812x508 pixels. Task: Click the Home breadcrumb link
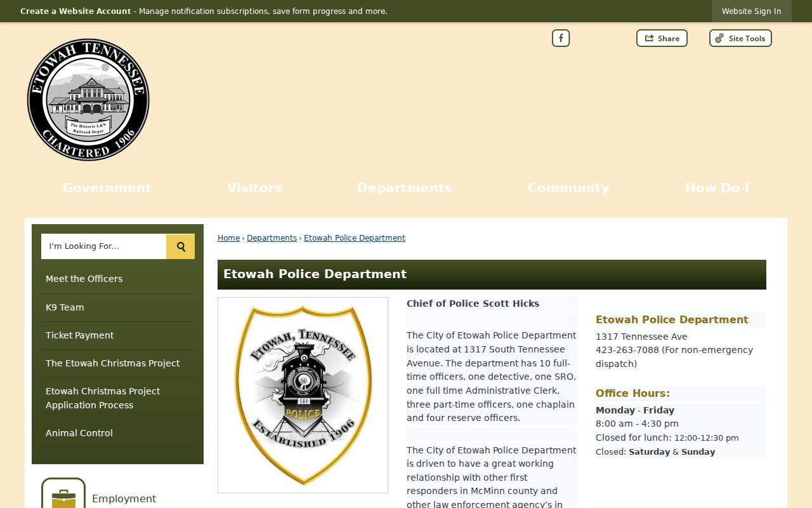click(228, 238)
